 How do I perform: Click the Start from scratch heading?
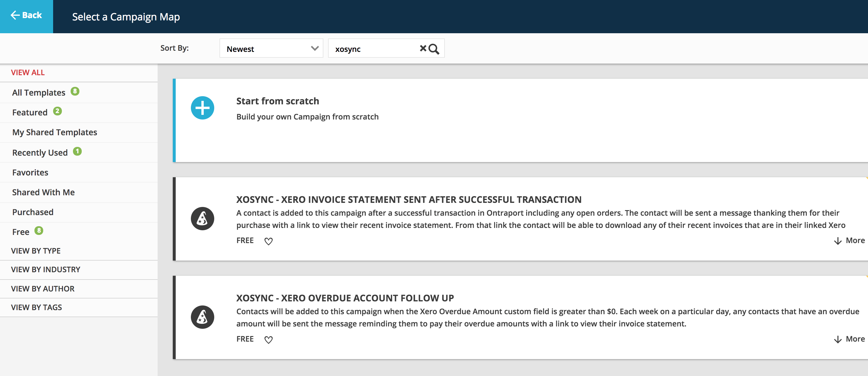277,101
